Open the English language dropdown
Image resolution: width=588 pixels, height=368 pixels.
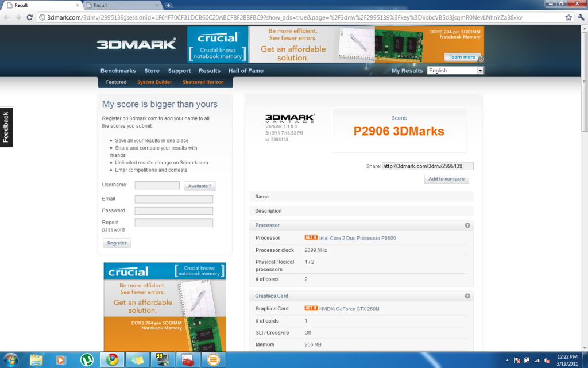click(455, 71)
